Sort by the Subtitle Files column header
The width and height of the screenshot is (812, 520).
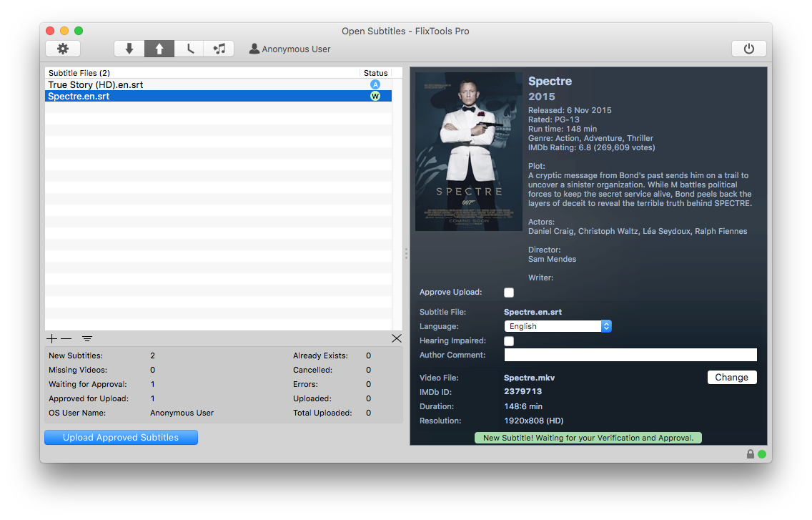[202, 73]
